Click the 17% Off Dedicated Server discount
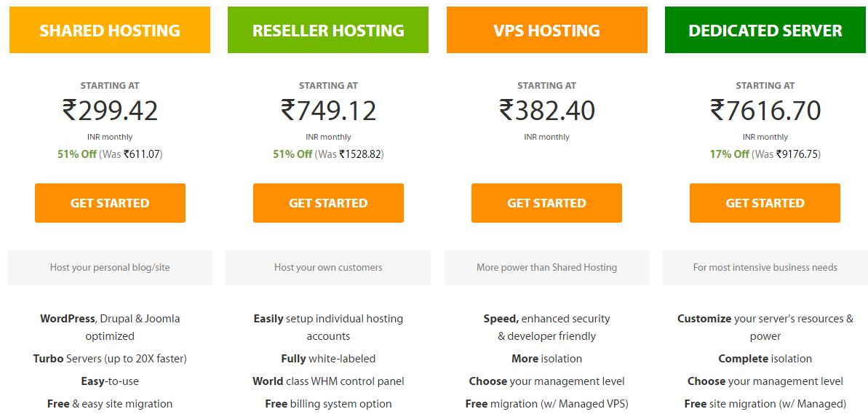 click(730, 154)
